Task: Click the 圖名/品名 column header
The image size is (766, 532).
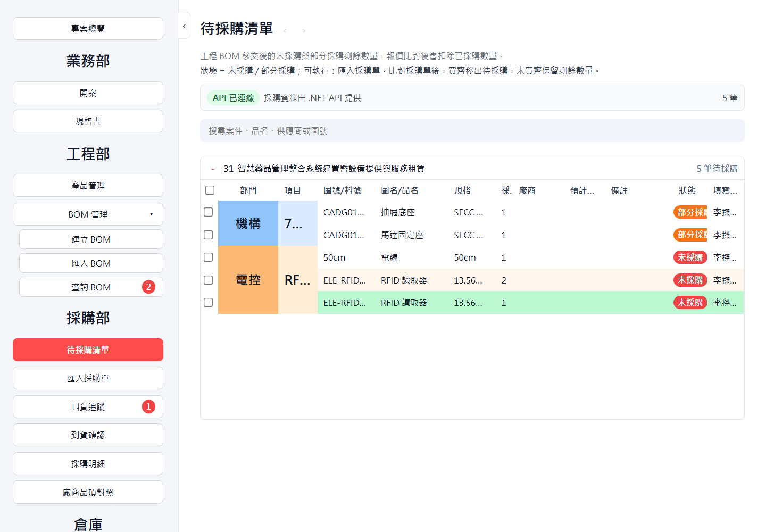Action: coord(399,190)
